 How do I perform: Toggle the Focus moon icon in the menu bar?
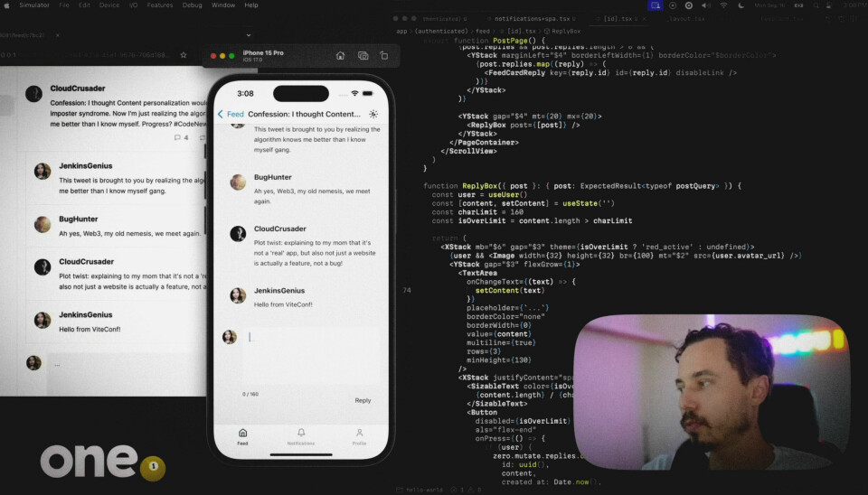click(x=741, y=5)
